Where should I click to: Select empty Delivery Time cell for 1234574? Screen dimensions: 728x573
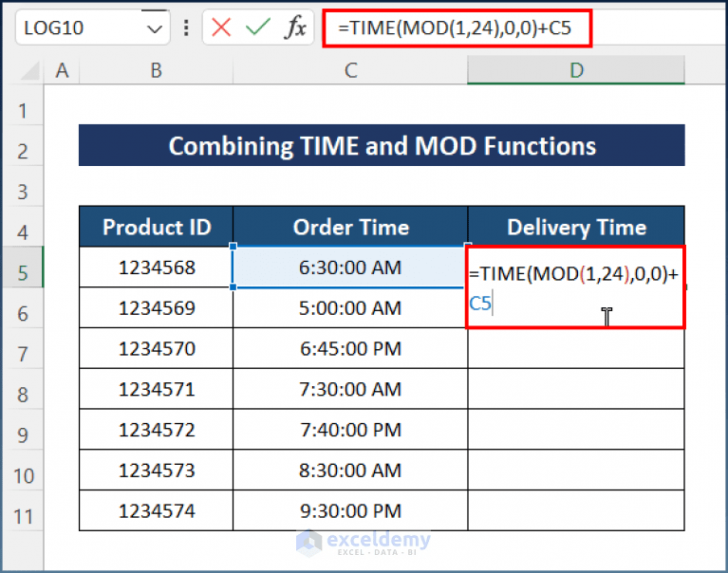point(576,510)
